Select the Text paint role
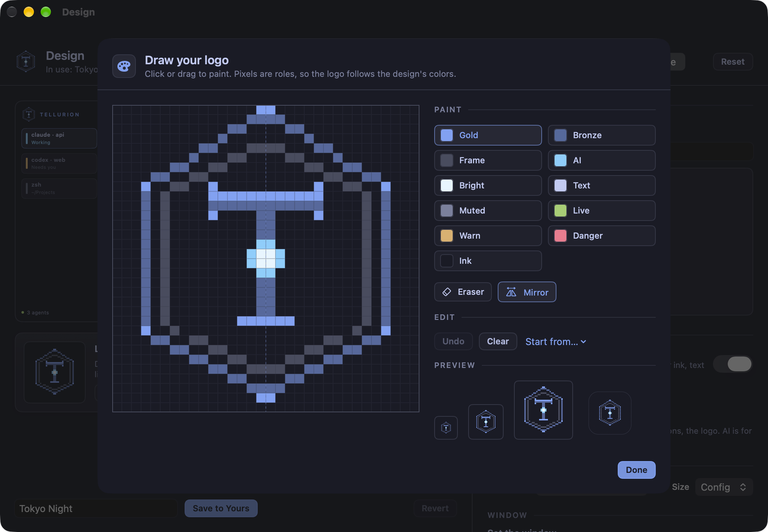The width and height of the screenshot is (768, 532). (601, 185)
